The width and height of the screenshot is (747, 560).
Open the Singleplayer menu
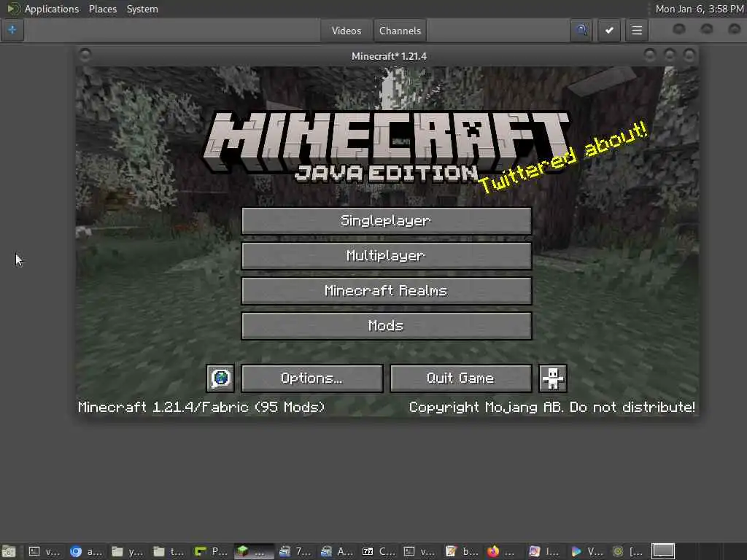point(387,220)
